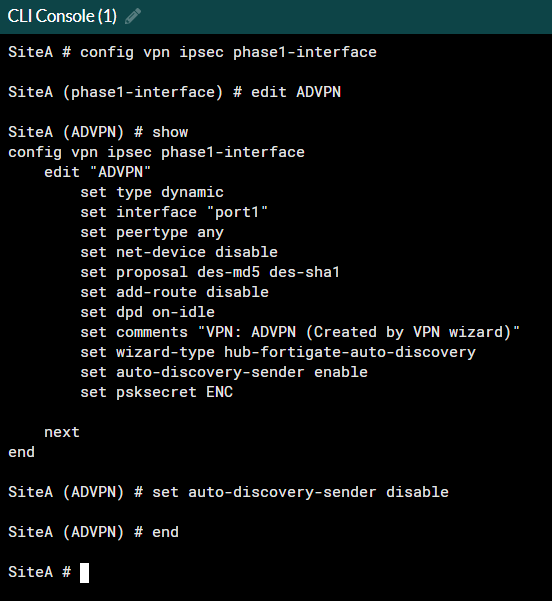Screen dimensions: 552x601
Task: Click the pencil rename icon beside CLI Console
Action: (133, 16)
